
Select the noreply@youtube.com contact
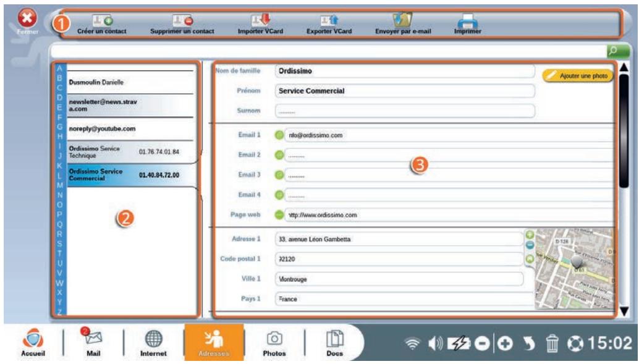(x=130, y=129)
